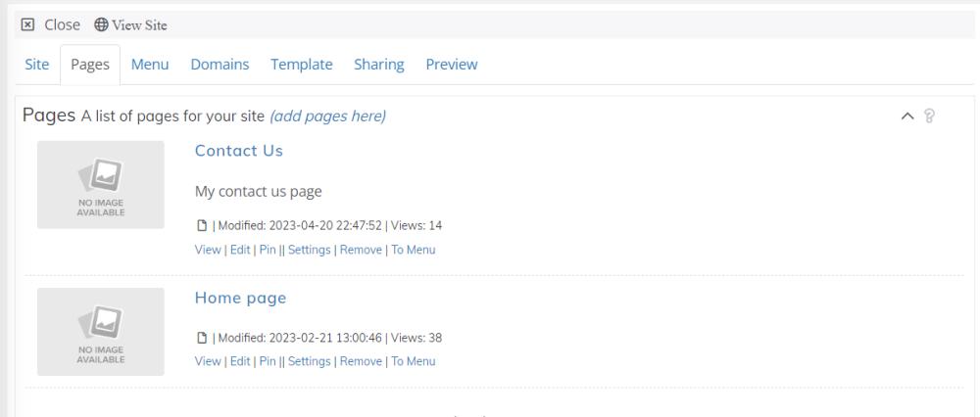Add Home page To Menu
This screenshot has height=417, width=980.
pyautogui.click(x=413, y=361)
